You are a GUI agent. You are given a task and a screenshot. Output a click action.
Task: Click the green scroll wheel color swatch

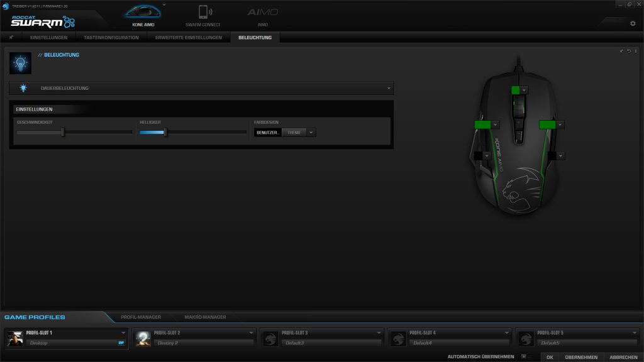pos(516,90)
